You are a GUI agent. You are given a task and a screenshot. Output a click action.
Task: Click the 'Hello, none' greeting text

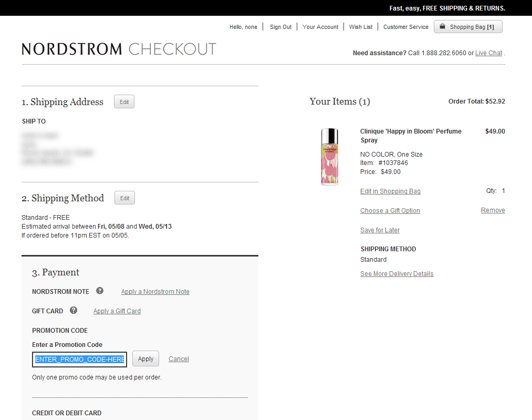pyautogui.click(x=243, y=27)
